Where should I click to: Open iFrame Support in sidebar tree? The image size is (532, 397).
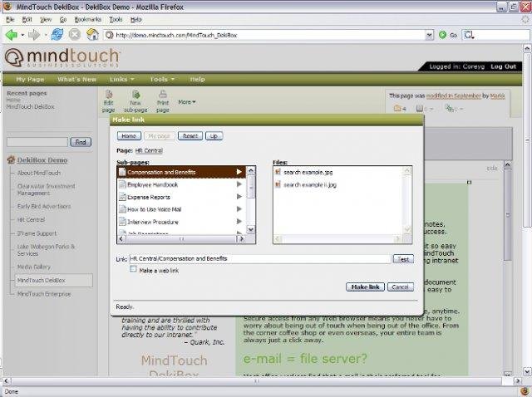coord(37,233)
